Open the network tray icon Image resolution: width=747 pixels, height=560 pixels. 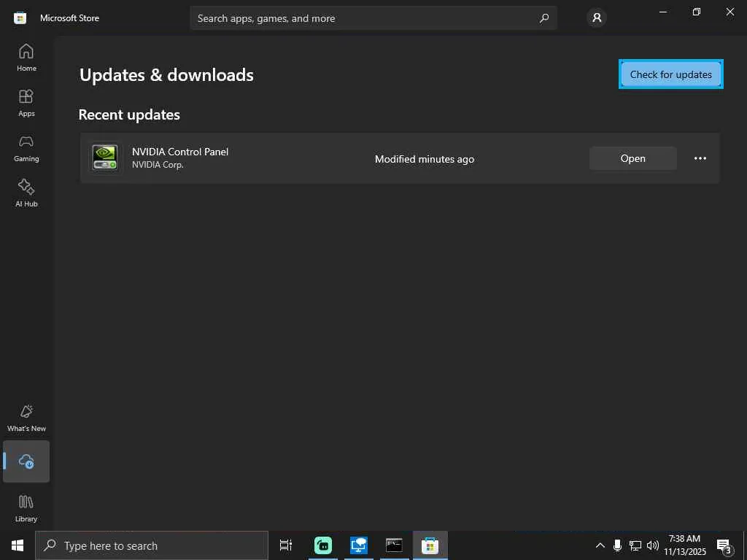tap(635, 545)
